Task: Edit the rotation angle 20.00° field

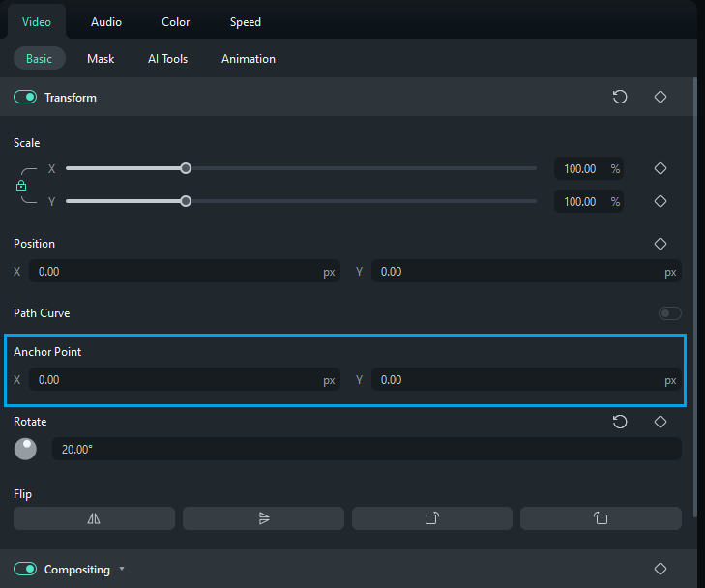Action: 367,449
